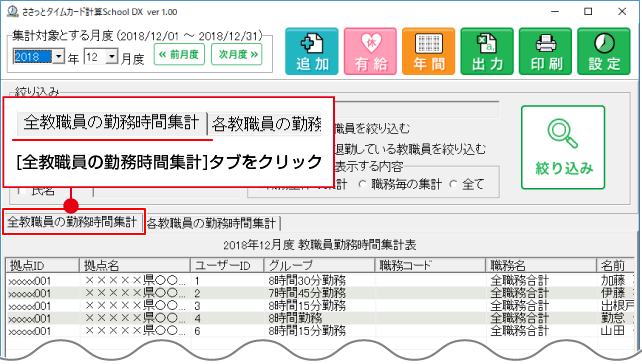The image size is (642, 364).
Task: Click the 印刷 printer icon button
Action: click(545, 52)
